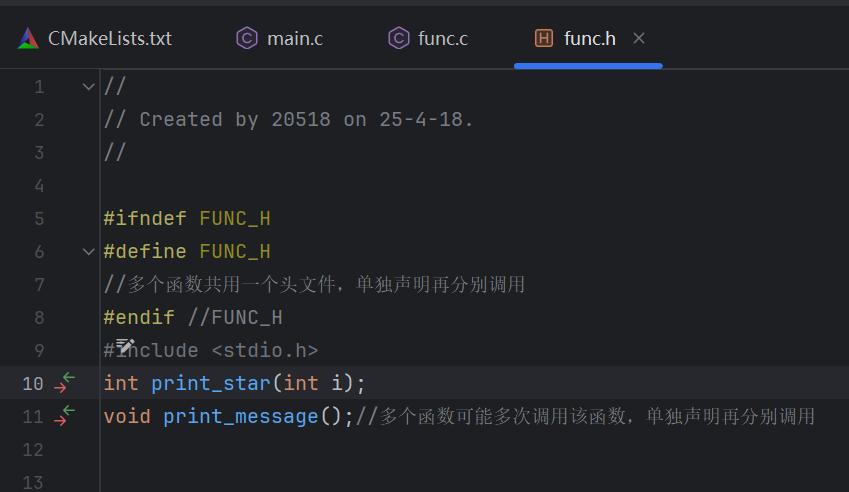Click the C file icon on func.c tab
This screenshot has height=492, width=849.
coord(399,38)
